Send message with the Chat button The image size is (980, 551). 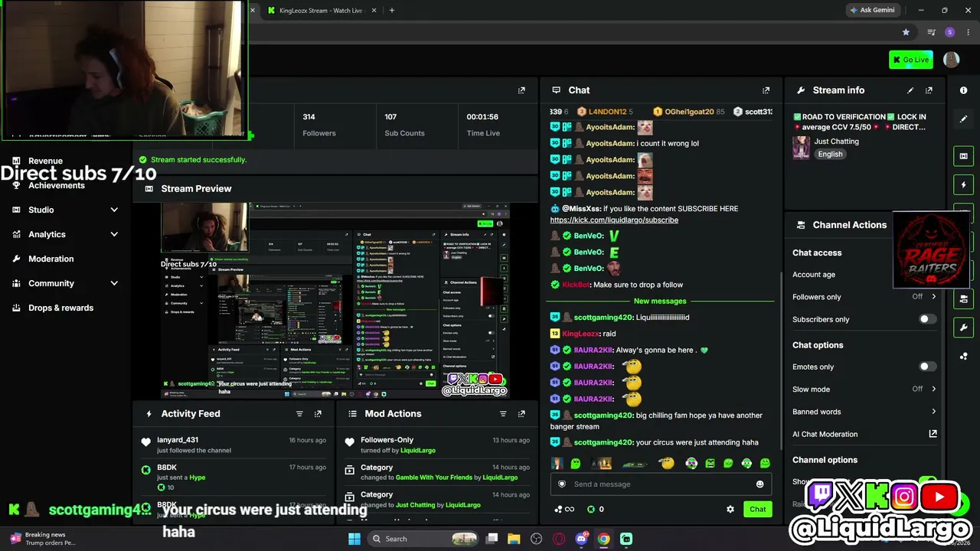coord(757,509)
